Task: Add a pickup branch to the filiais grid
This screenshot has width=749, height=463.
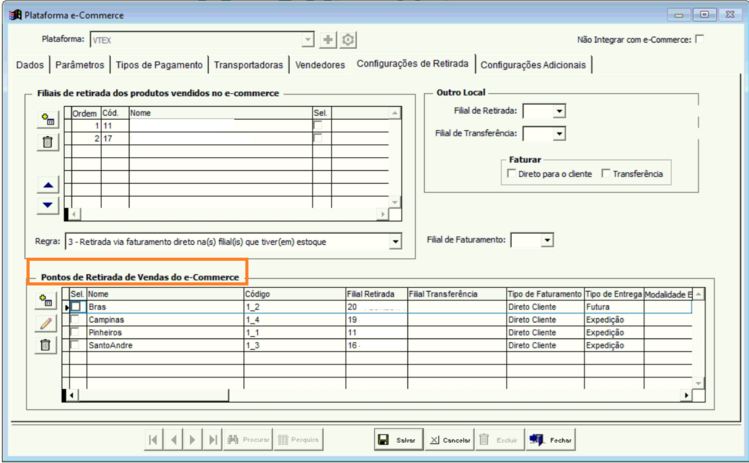Action: pos(48,119)
